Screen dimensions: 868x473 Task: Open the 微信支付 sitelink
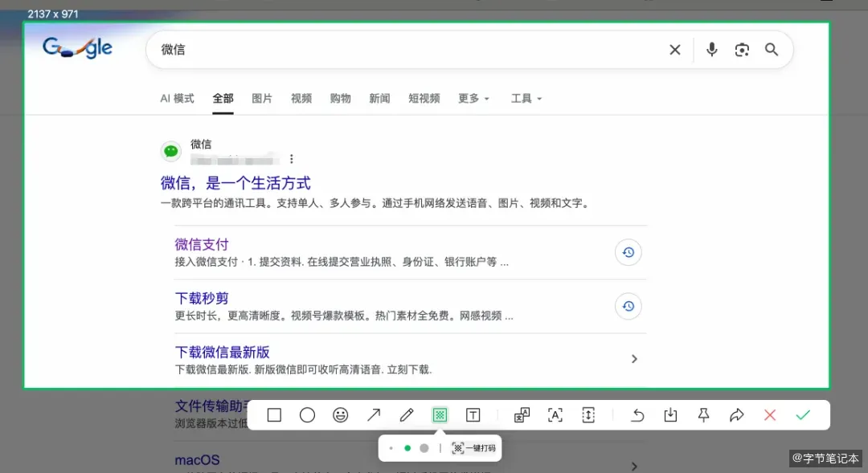pyautogui.click(x=202, y=244)
